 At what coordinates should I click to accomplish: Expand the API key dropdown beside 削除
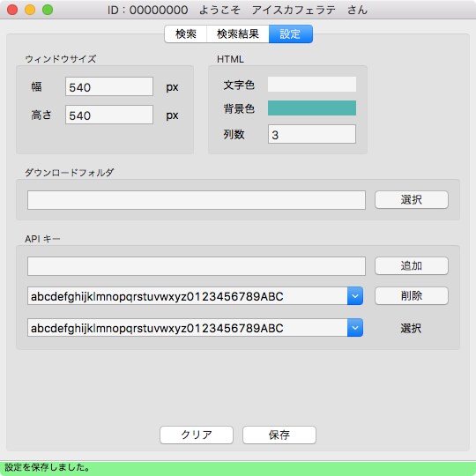[x=355, y=296]
